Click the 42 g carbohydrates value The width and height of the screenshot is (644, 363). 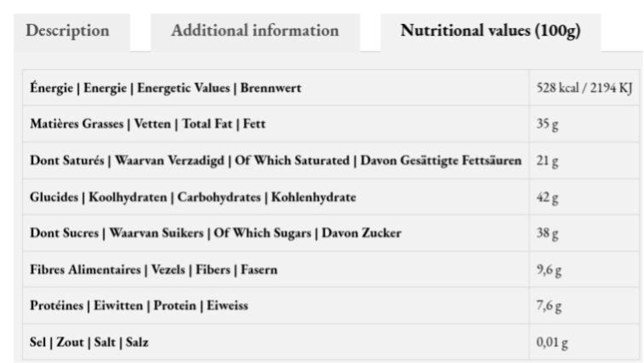[547, 197]
